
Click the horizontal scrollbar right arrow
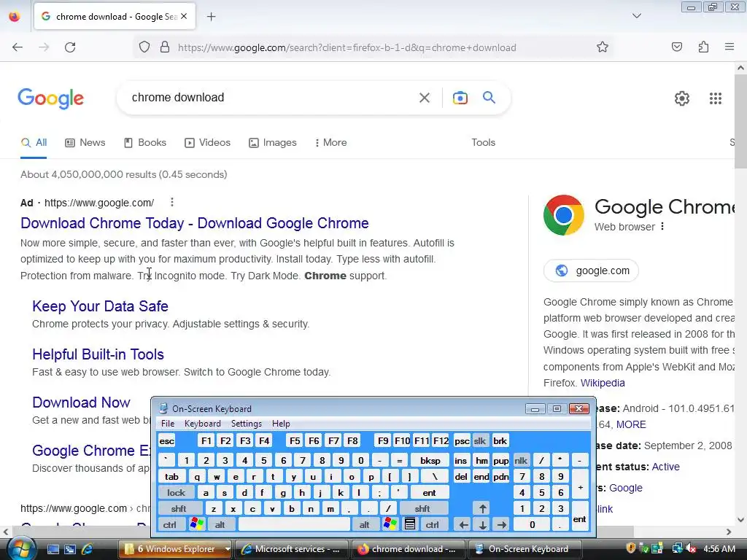pyautogui.click(x=729, y=531)
